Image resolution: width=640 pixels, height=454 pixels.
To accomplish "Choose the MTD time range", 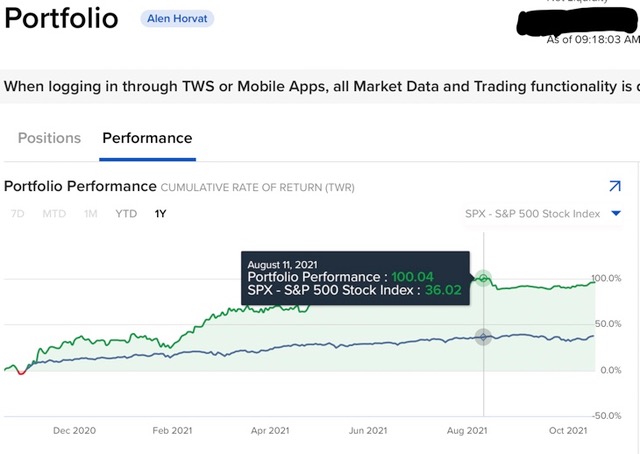I will click(53, 214).
